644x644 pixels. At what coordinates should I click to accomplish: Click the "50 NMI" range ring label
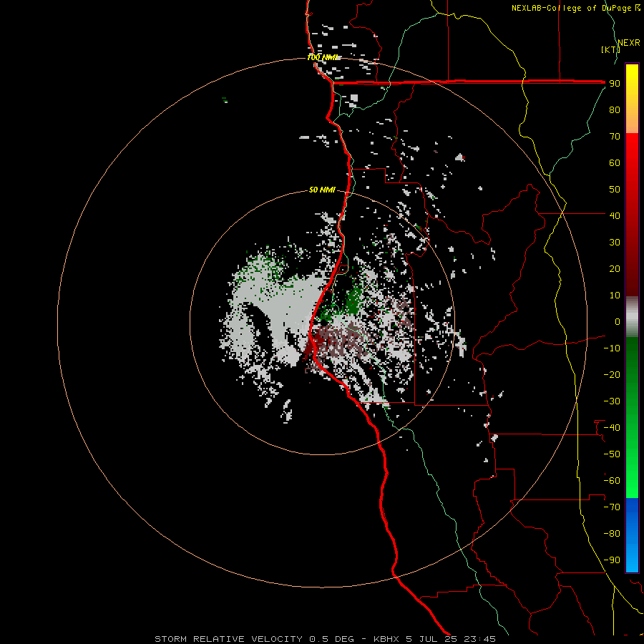coord(322,190)
